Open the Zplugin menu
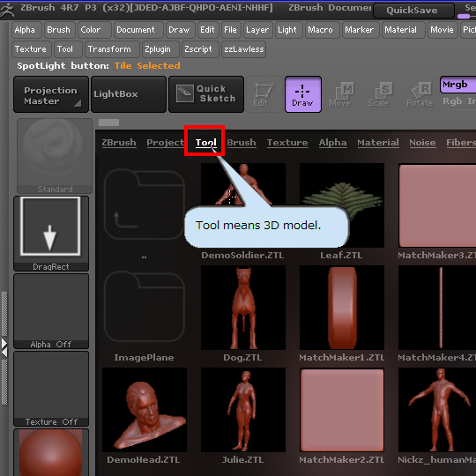Image resolution: width=476 pixels, height=476 pixels. click(x=160, y=49)
